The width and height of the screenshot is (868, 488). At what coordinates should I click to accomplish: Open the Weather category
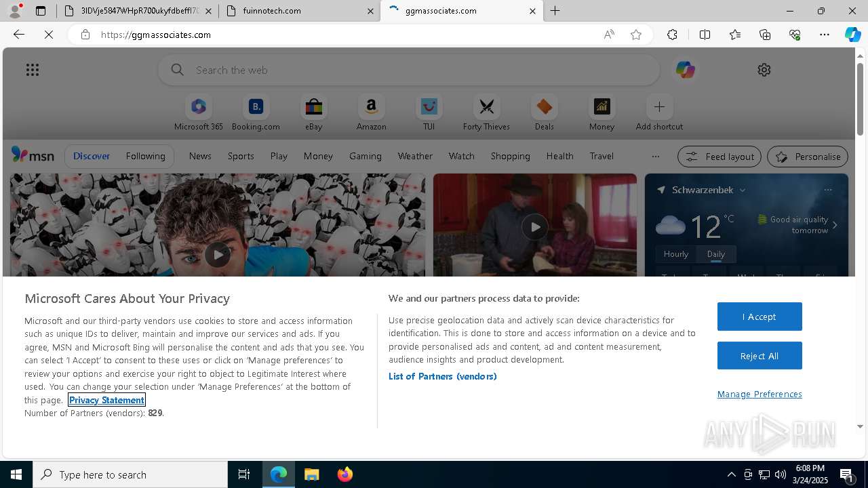[415, 156]
